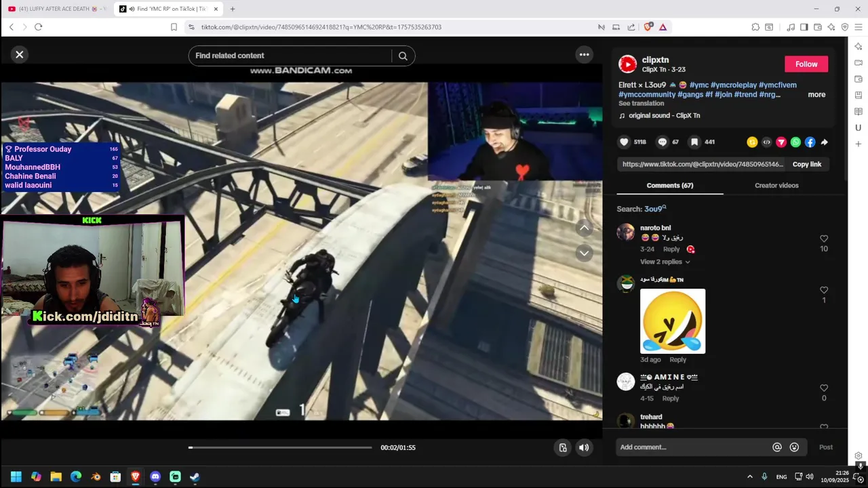Open the laughing emoji sticker image
868x488 pixels.
tap(673, 321)
